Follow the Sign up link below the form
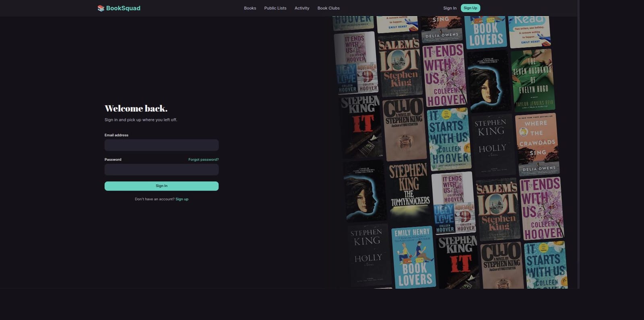 point(182,199)
